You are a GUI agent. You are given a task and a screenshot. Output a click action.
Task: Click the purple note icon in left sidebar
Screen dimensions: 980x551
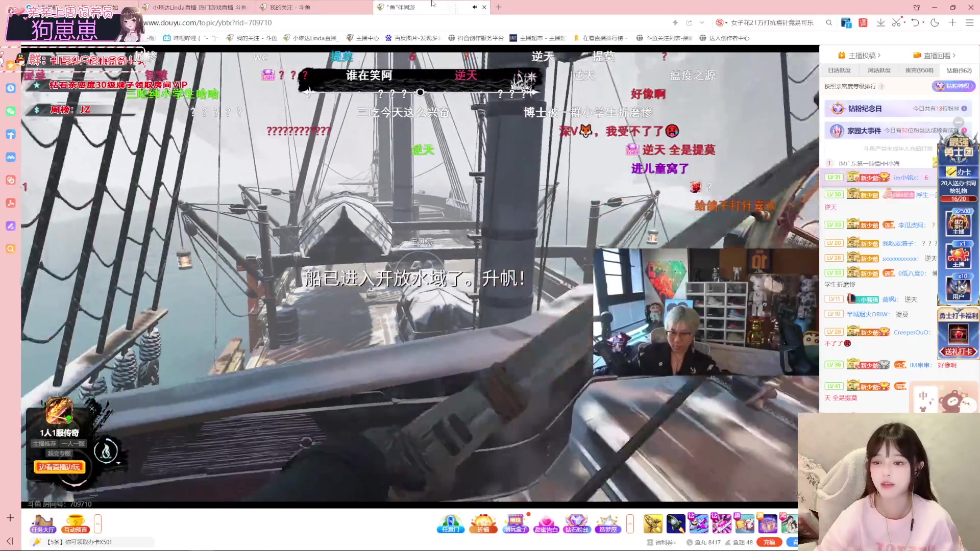coord(11,226)
